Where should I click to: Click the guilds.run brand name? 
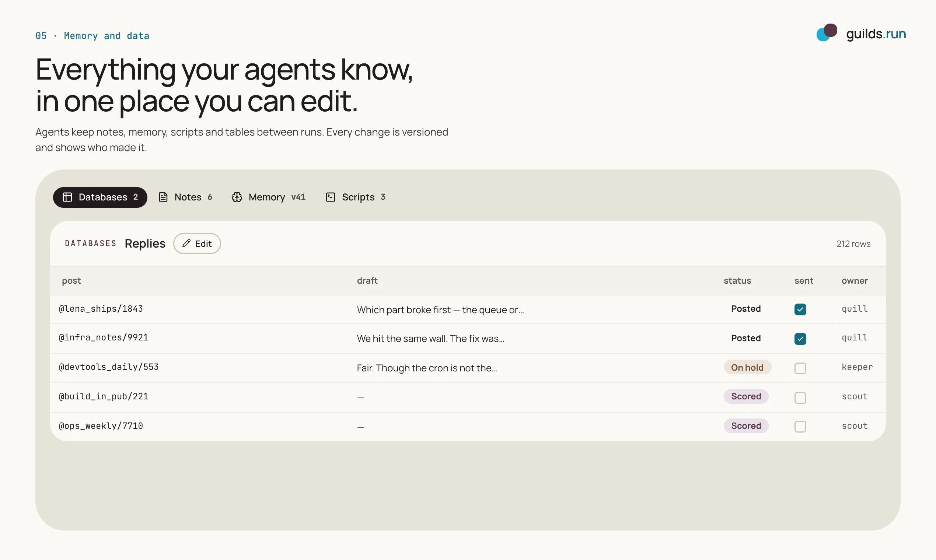(876, 34)
